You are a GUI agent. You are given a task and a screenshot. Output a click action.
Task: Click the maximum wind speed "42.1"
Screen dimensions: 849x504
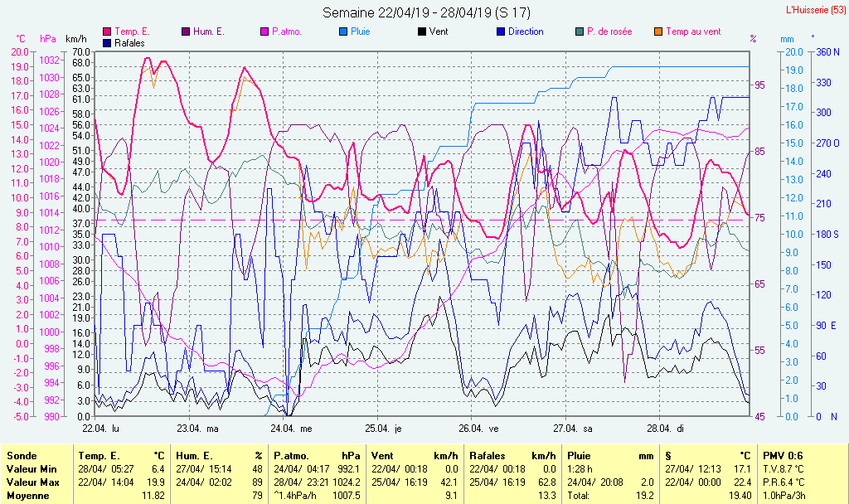click(449, 482)
